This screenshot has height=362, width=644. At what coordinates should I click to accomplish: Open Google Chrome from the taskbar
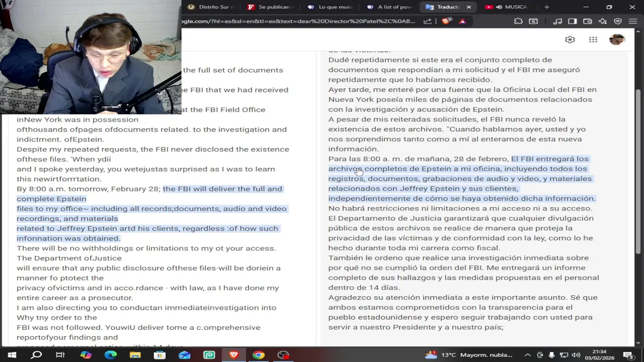pyautogui.click(x=258, y=355)
